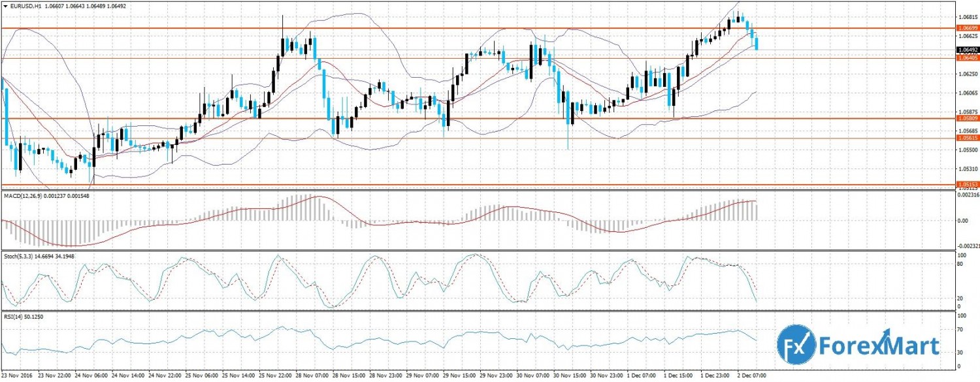This screenshot has height=382, width=980.
Task: Click the black current price tag 1.06492
Action: coord(966,50)
